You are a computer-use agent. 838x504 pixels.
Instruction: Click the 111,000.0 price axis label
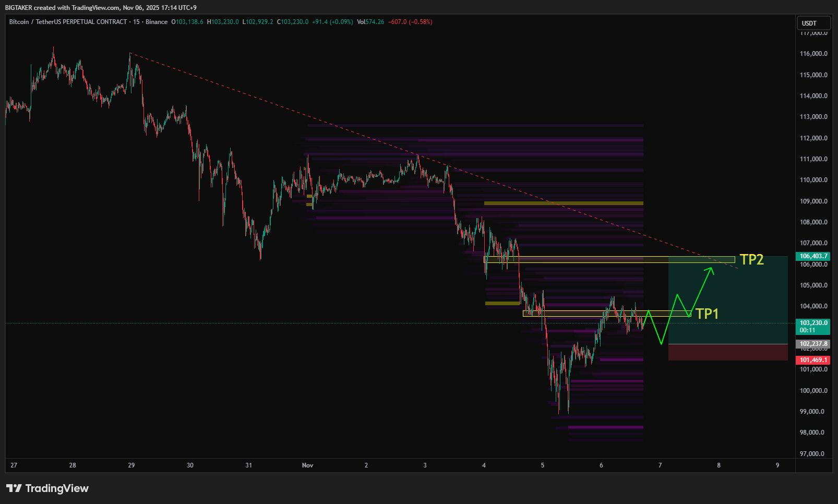[x=813, y=159]
